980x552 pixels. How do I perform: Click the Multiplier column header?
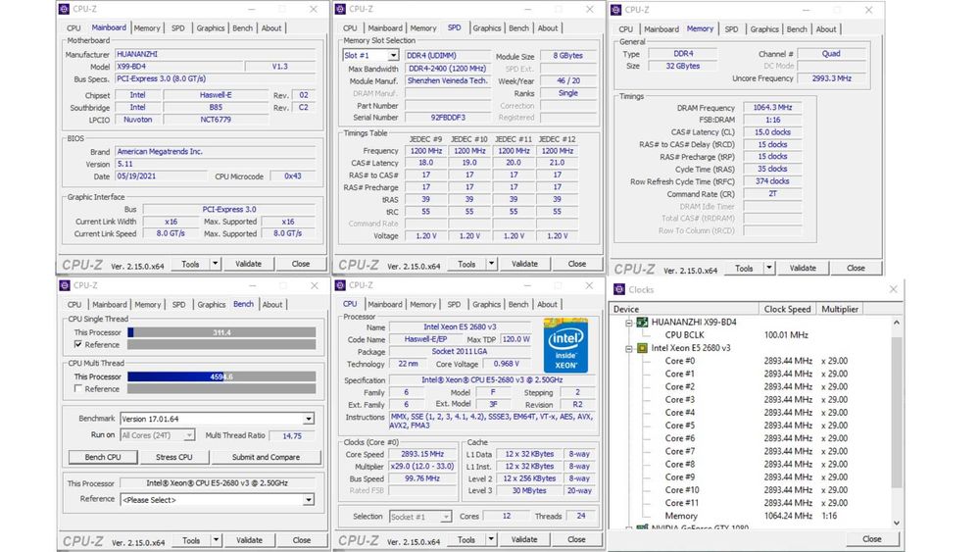pyautogui.click(x=840, y=309)
